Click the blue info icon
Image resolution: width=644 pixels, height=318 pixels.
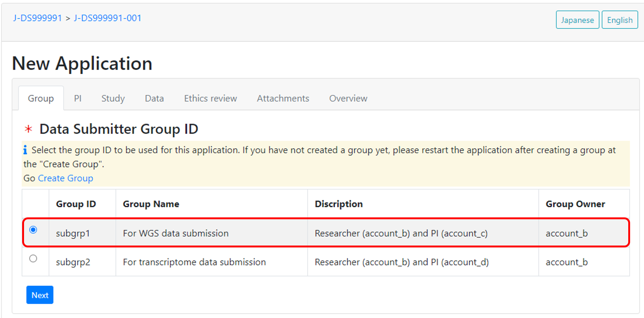(x=25, y=150)
